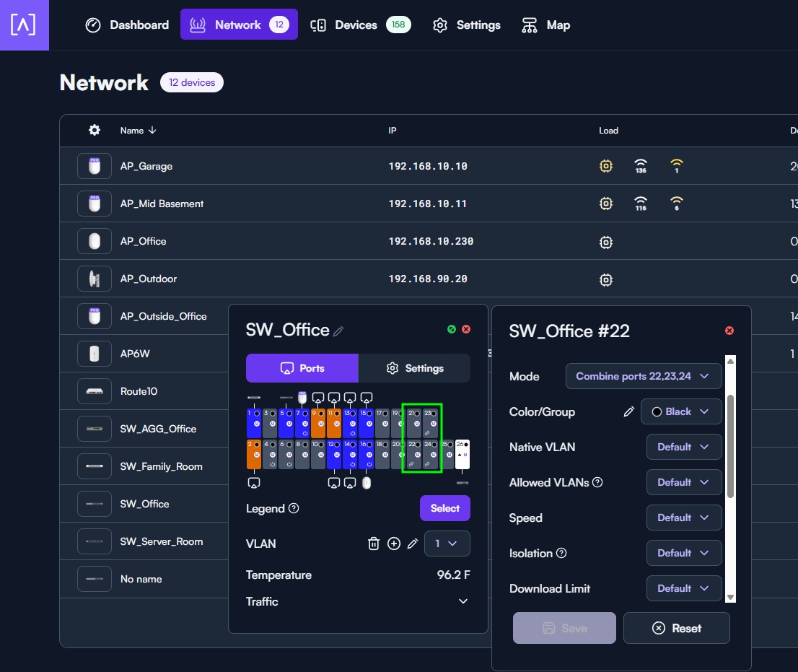
Task: Rename SW_Office via the pencil icon
Action: tap(338, 331)
